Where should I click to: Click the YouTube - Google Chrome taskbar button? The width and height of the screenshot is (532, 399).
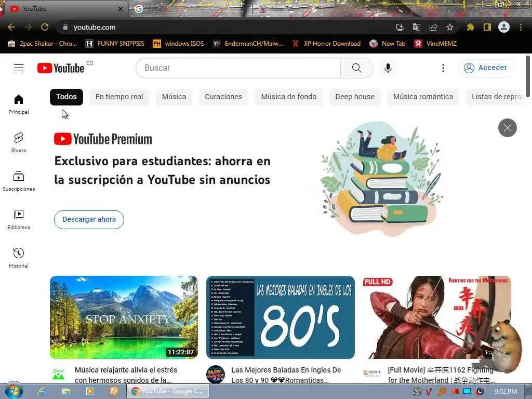pyautogui.click(x=168, y=392)
